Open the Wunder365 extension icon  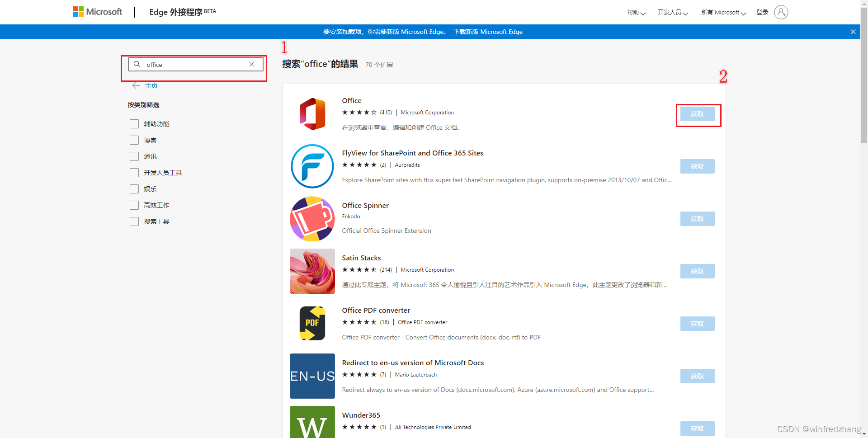[x=312, y=422]
